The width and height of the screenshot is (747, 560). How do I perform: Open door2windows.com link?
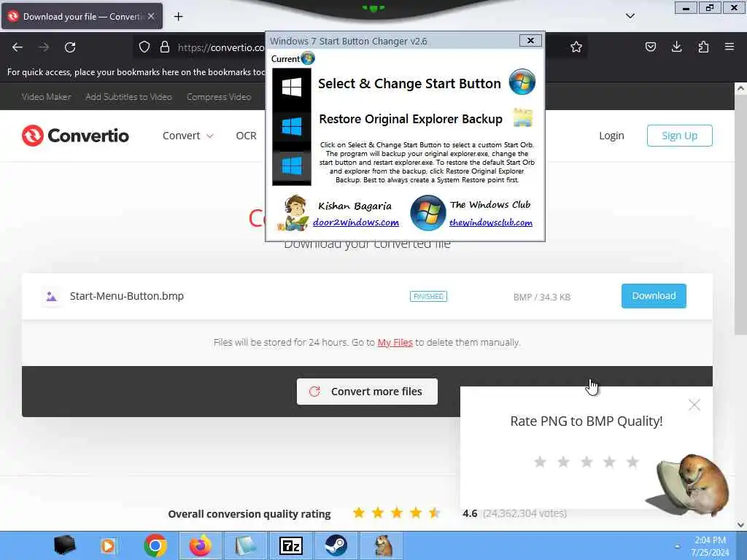point(356,222)
